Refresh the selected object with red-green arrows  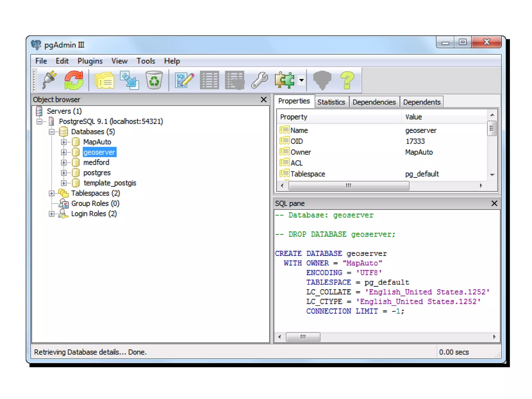click(x=74, y=80)
